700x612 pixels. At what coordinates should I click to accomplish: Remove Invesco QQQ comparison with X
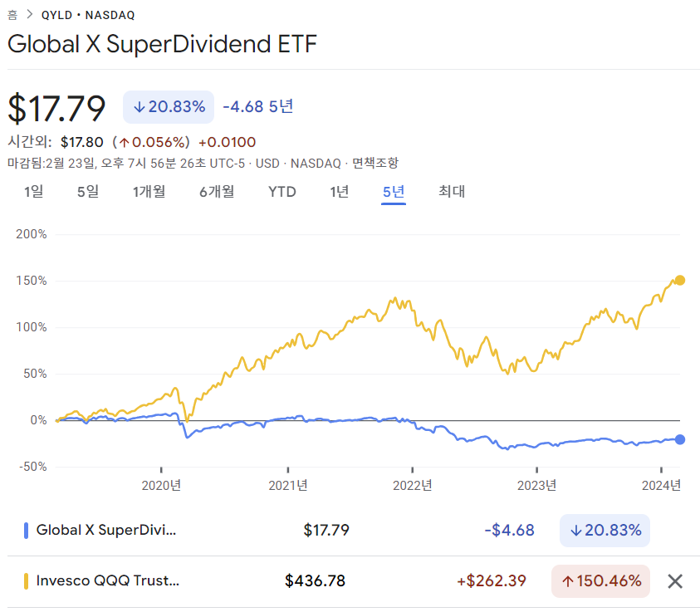click(675, 581)
